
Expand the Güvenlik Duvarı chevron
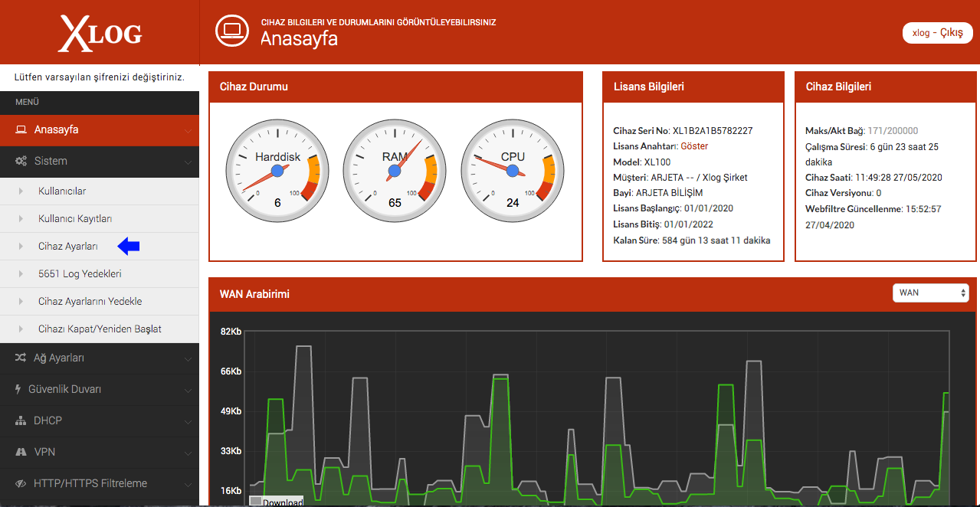[x=188, y=390]
